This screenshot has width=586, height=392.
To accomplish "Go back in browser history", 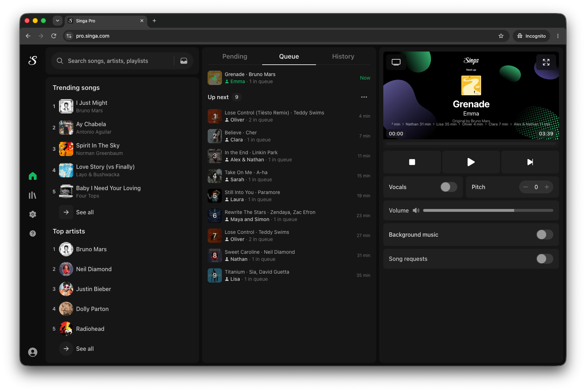I will tap(28, 36).
